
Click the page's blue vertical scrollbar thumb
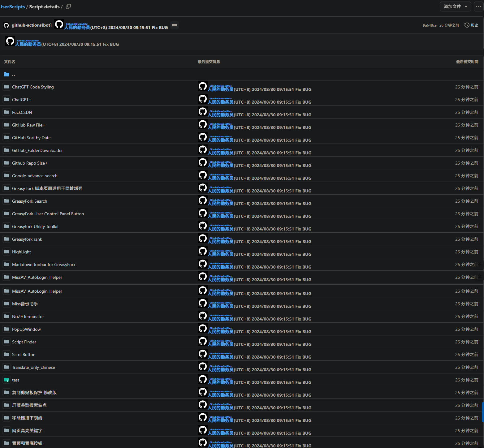click(x=483, y=412)
